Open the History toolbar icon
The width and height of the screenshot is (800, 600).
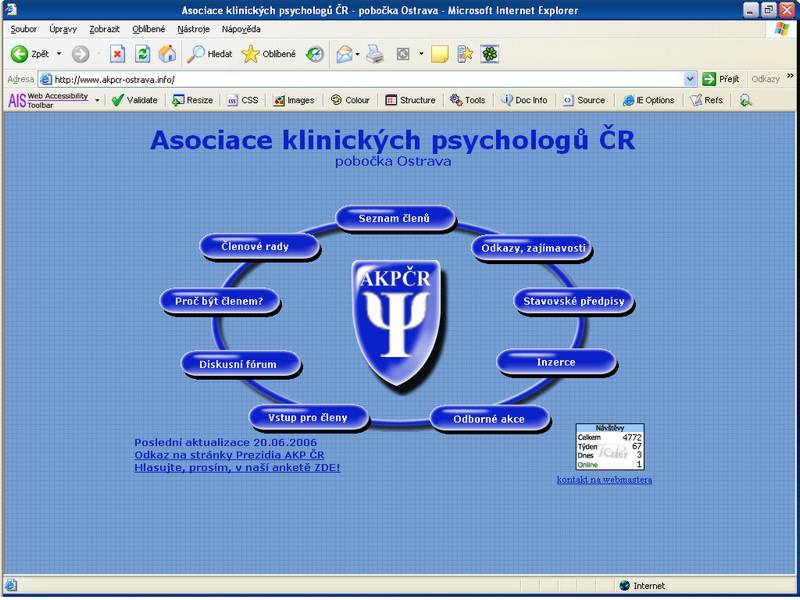pyautogui.click(x=315, y=54)
